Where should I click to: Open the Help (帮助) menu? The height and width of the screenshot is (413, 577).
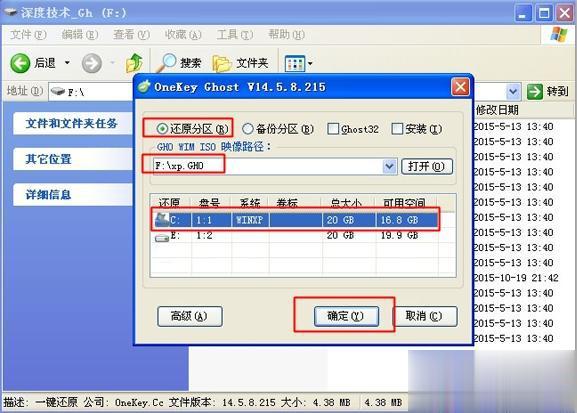[286, 35]
